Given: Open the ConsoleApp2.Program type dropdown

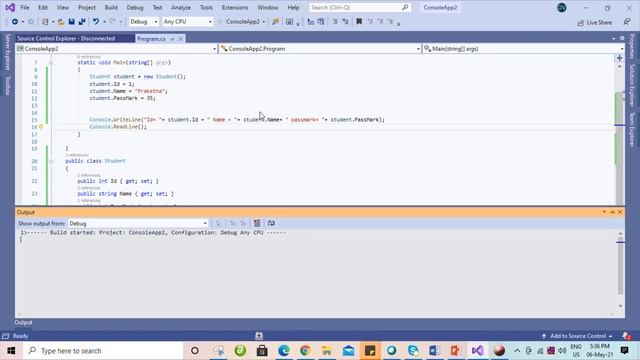Looking at the screenshot, I should point(320,49).
